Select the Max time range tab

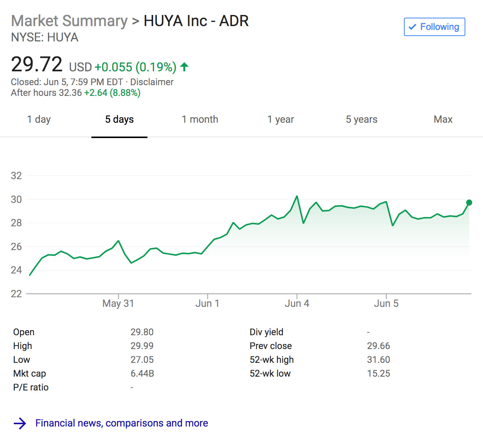[443, 119]
